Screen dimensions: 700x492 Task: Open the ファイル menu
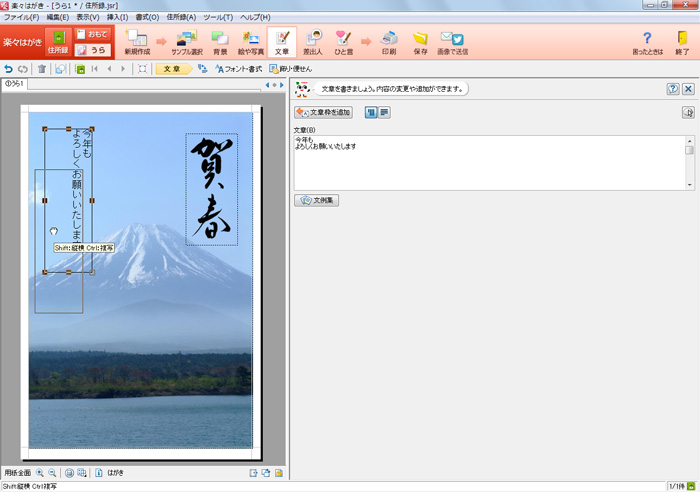[x=21, y=17]
